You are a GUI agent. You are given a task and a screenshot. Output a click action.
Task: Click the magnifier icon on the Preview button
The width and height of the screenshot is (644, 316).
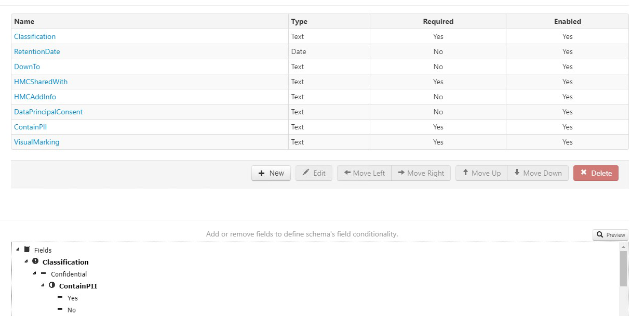(600, 235)
